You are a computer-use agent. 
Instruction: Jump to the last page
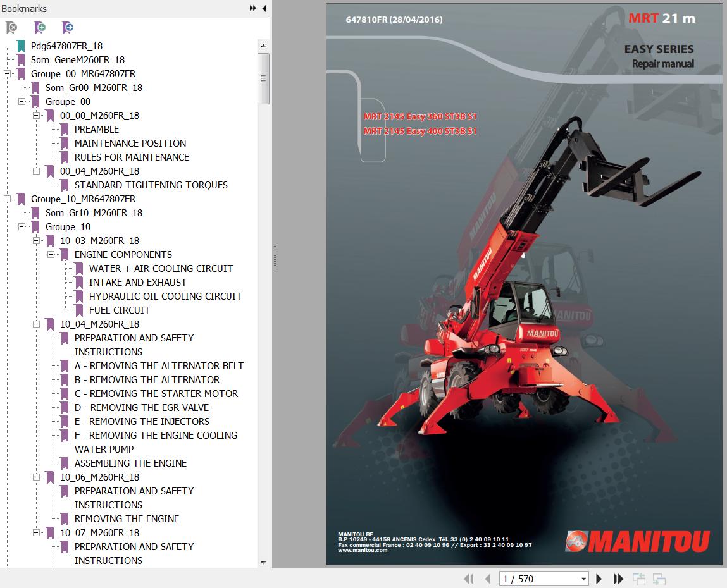point(619,579)
